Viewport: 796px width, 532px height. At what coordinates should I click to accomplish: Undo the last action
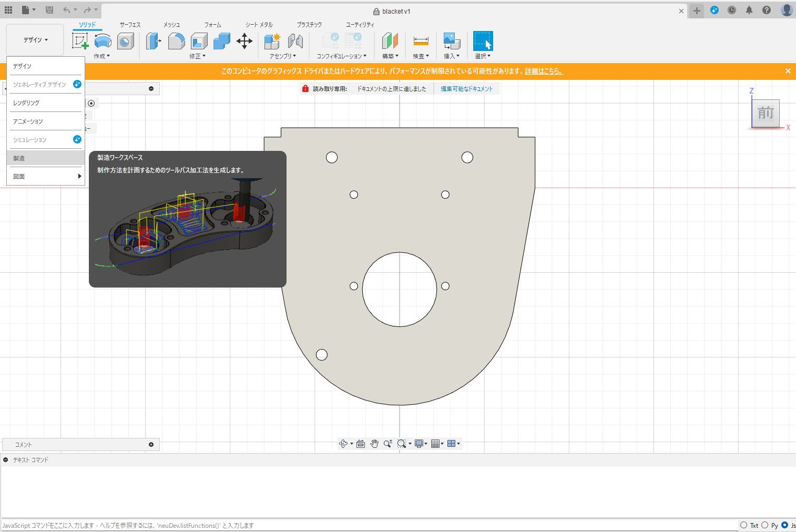pyautogui.click(x=67, y=10)
